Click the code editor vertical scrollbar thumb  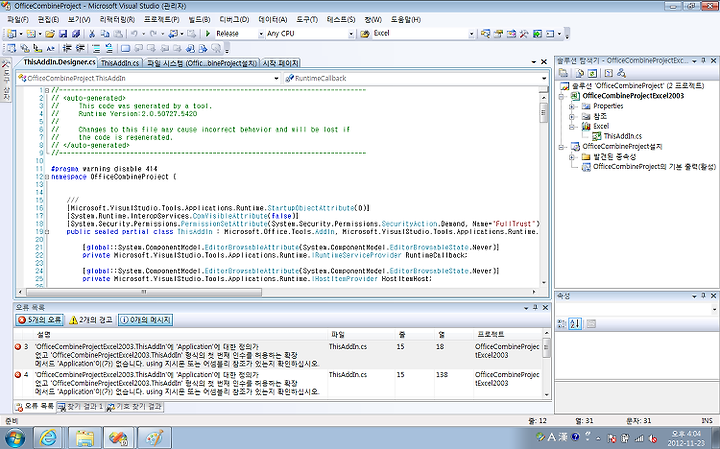click(544, 112)
